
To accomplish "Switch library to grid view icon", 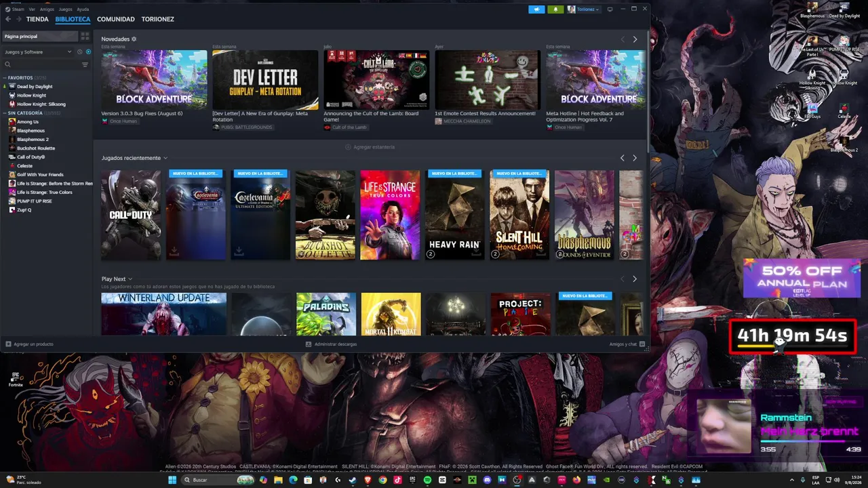I will pyautogui.click(x=85, y=36).
